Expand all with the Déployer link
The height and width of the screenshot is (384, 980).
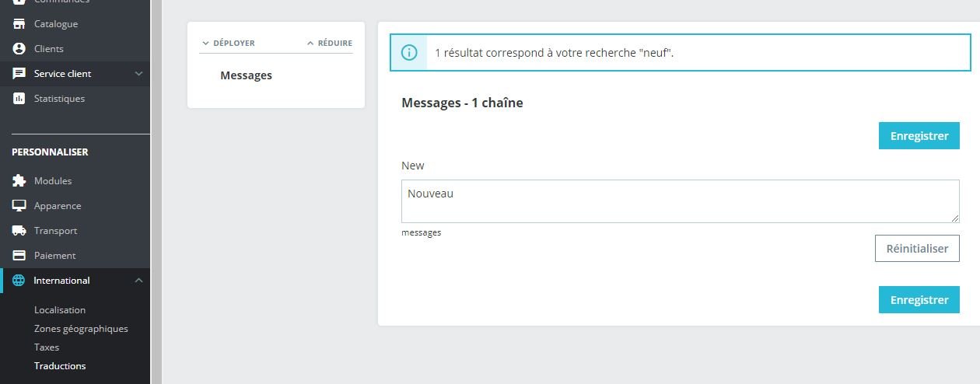pos(229,44)
